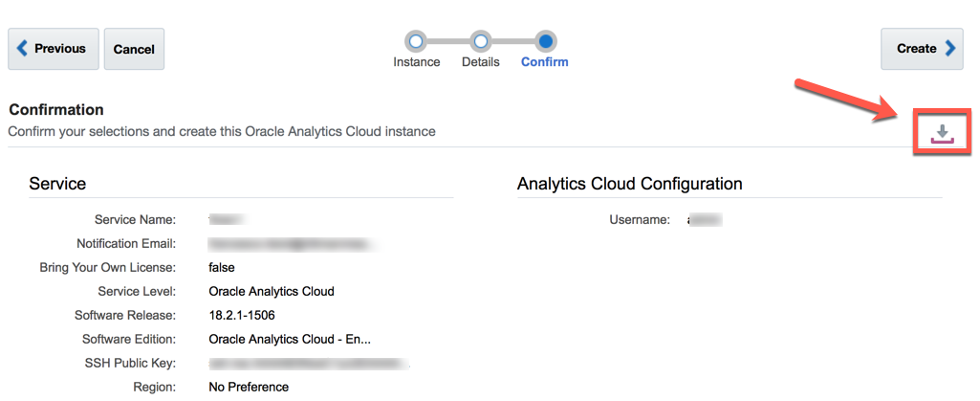980x401 pixels.
Task: Click the Previous button
Action: (x=54, y=49)
